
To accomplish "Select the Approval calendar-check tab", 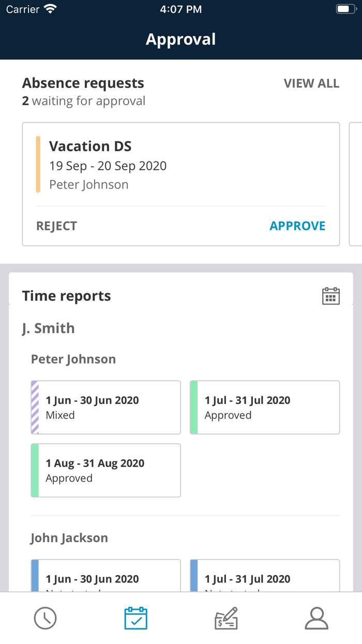I will [x=135, y=618].
